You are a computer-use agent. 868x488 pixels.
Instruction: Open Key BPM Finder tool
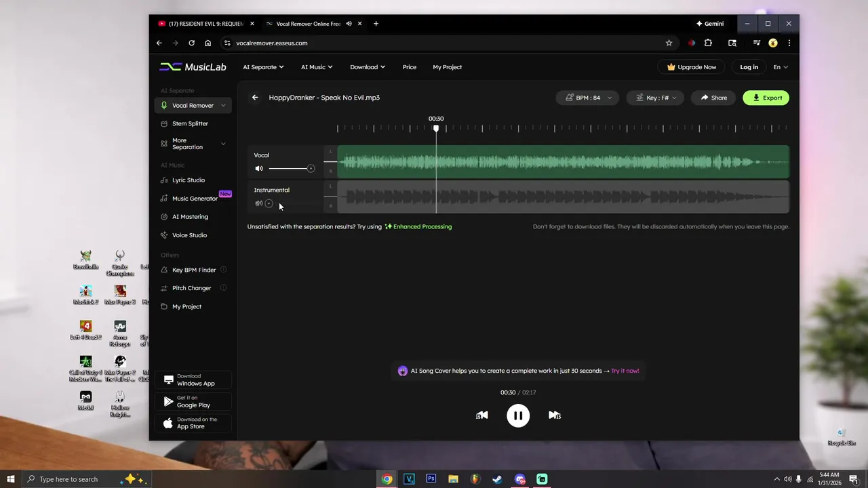coord(193,270)
